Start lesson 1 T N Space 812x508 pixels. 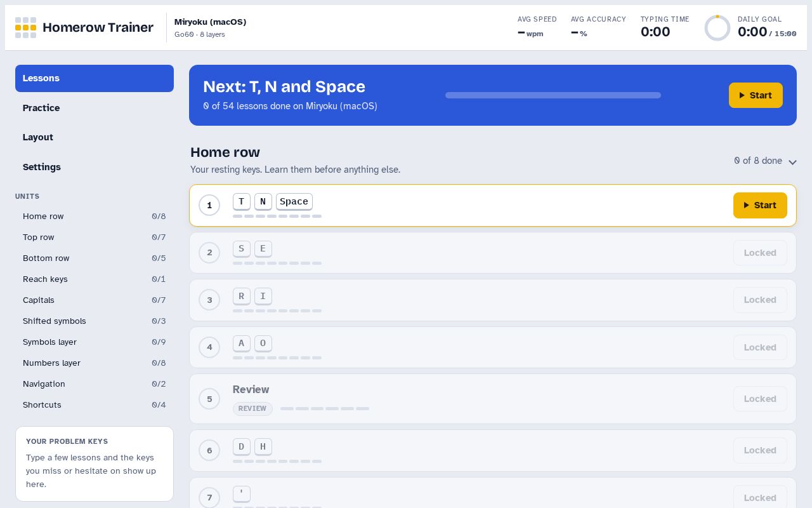pyautogui.click(x=760, y=205)
